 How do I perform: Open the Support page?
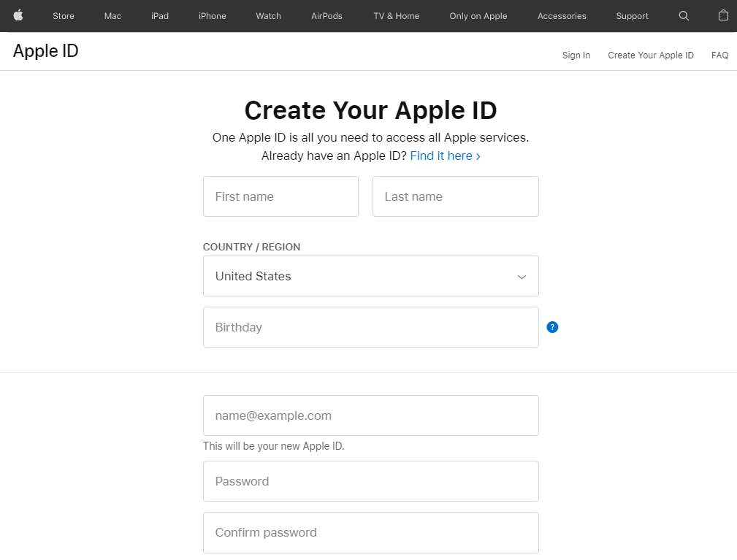[x=632, y=15]
